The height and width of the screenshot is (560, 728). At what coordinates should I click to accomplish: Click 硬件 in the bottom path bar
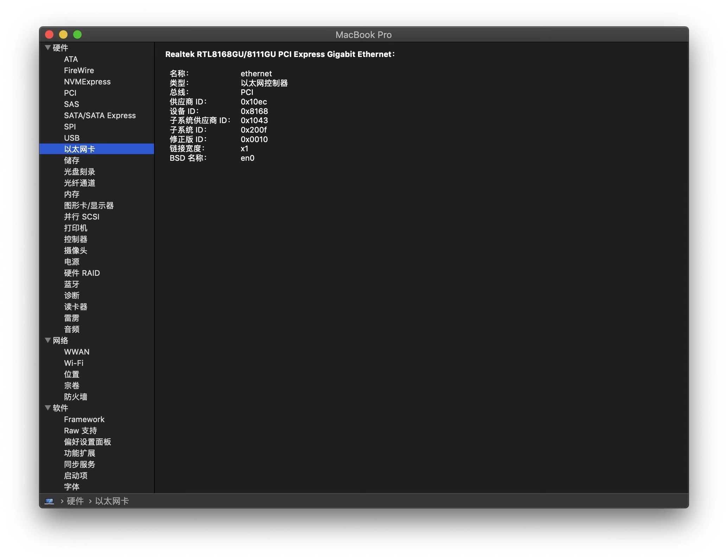coord(75,501)
